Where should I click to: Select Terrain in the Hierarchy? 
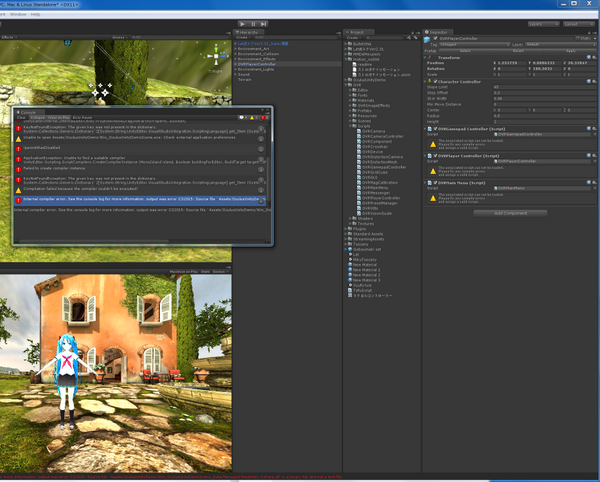pyautogui.click(x=245, y=80)
